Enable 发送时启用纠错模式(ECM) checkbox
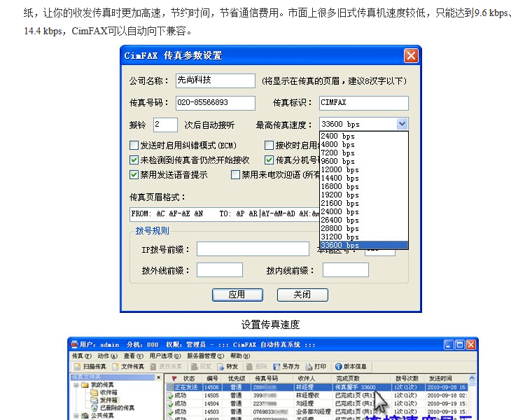 tap(134, 146)
